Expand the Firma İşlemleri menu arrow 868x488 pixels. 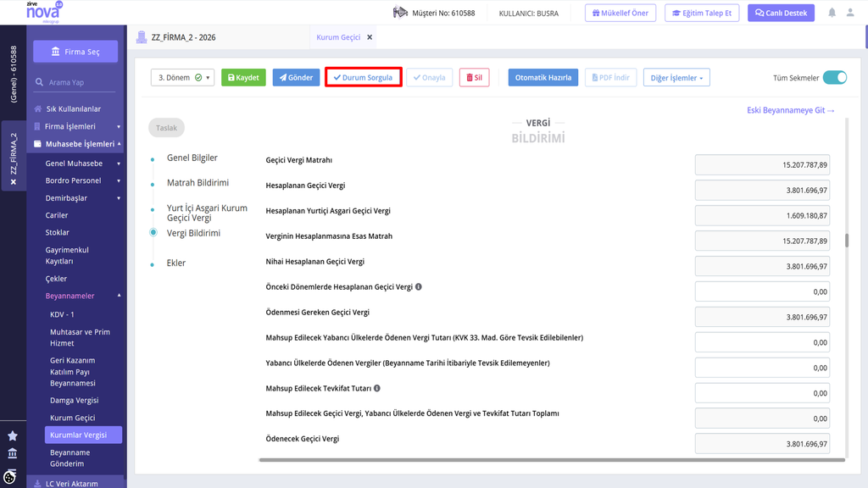[119, 127]
